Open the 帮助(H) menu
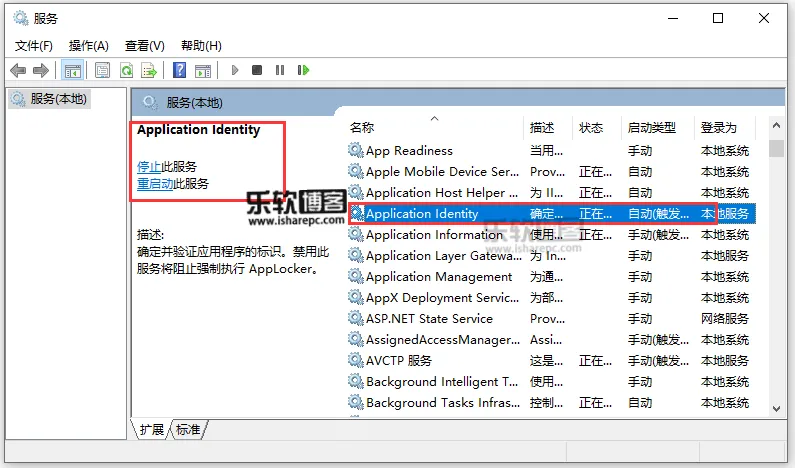 [201, 46]
